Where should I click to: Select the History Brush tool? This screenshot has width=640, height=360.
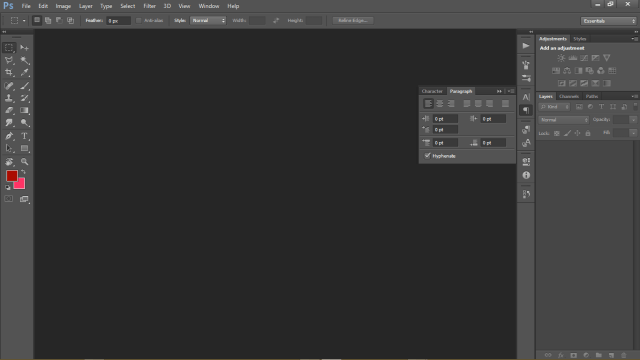point(24,98)
